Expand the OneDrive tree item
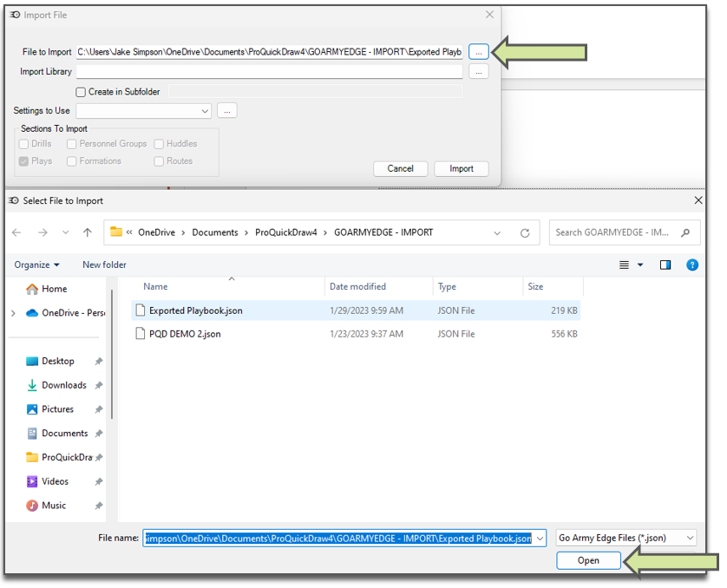The height and width of the screenshot is (588, 727). click(x=13, y=313)
